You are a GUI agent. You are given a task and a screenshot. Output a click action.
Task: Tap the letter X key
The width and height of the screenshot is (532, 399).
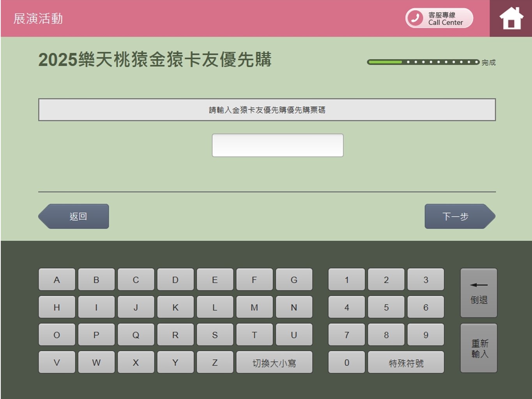pyautogui.click(x=136, y=362)
